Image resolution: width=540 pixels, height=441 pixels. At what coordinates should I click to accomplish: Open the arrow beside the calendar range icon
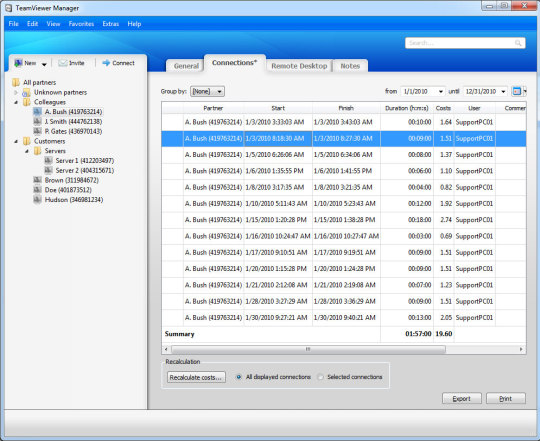click(x=525, y=91)
